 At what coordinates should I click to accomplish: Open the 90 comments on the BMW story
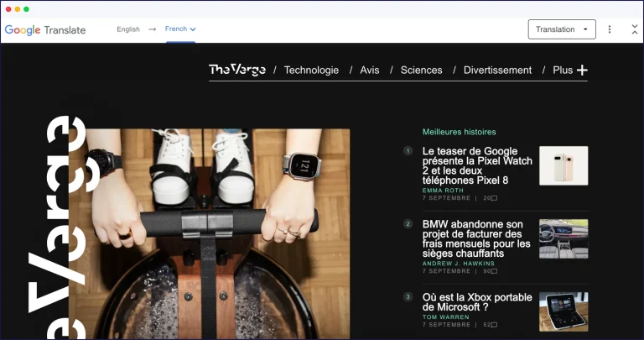tap(491, 271)
